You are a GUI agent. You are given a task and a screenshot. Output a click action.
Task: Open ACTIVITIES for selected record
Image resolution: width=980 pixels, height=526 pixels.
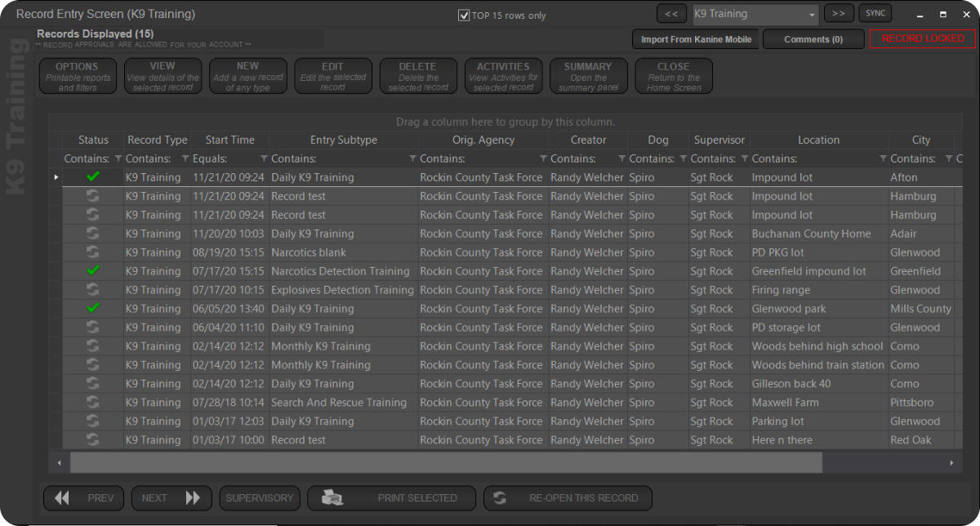coord(504,76)
